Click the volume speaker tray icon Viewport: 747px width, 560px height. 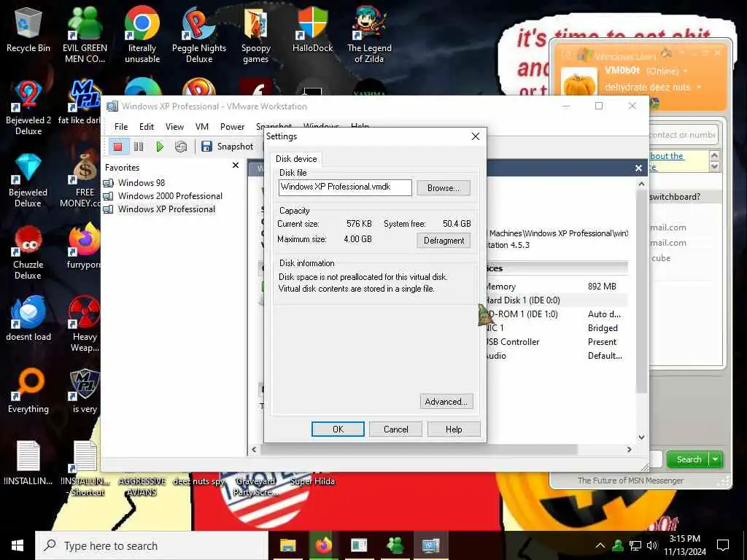click(x=651, y=545)
